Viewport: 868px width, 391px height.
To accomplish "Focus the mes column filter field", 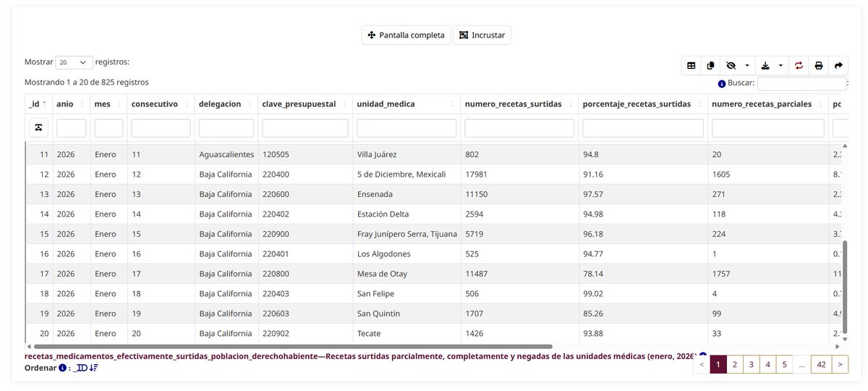I will [x=109, y=127].
